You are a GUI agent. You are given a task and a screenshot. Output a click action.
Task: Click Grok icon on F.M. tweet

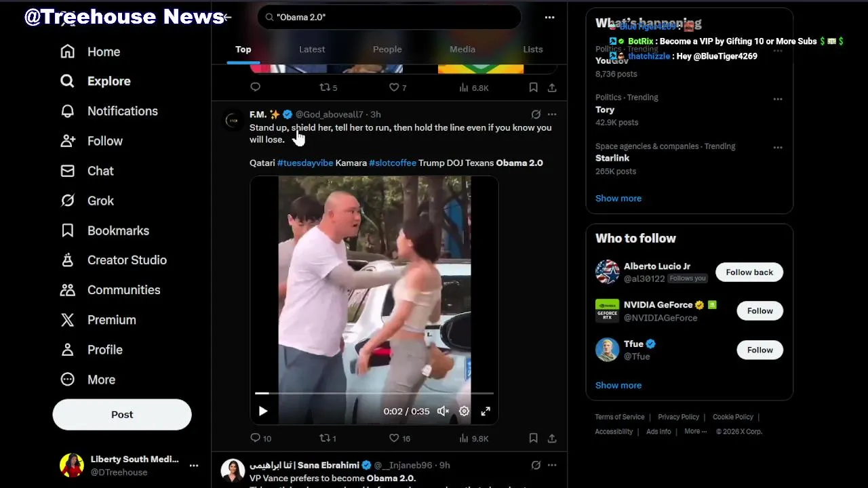536,115
